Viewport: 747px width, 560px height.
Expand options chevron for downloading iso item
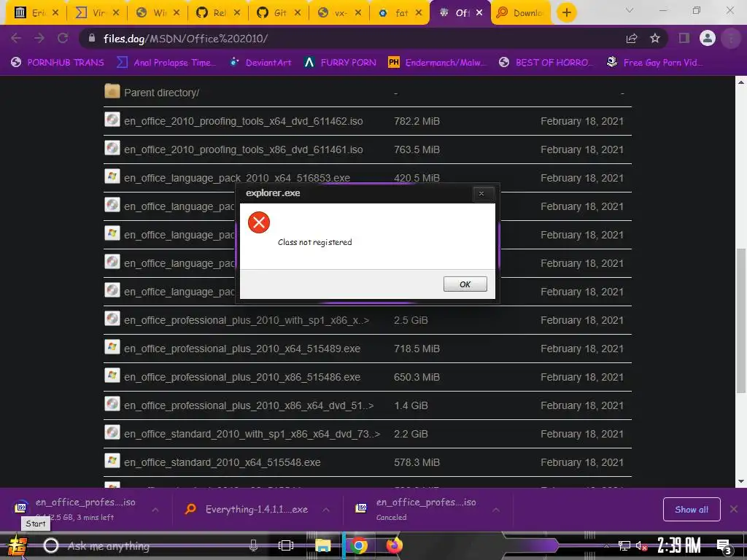pos(155,510)
